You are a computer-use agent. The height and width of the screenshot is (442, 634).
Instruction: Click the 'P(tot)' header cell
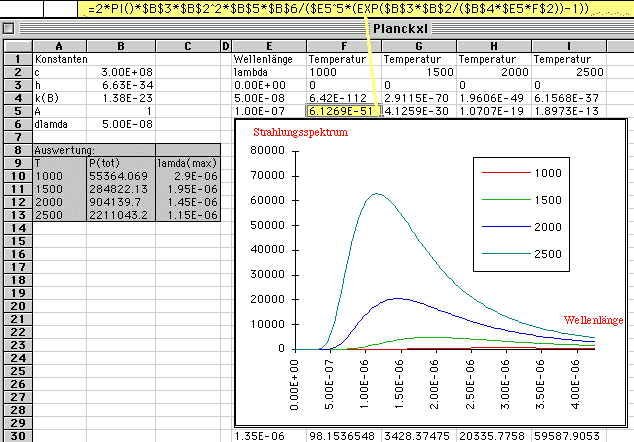(121, 163)
